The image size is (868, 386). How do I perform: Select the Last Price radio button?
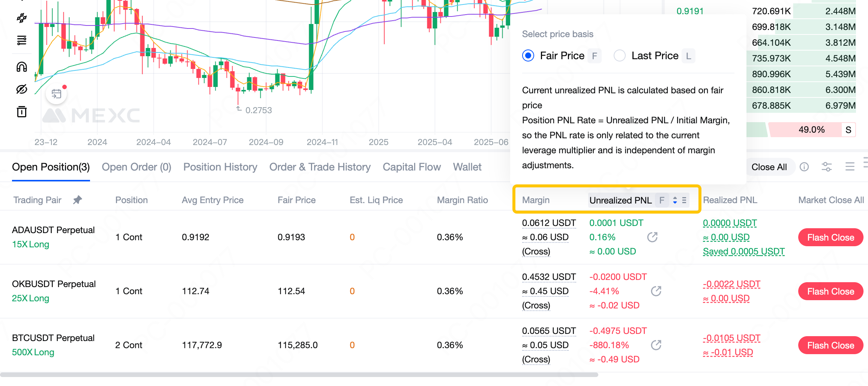(619, 56)
